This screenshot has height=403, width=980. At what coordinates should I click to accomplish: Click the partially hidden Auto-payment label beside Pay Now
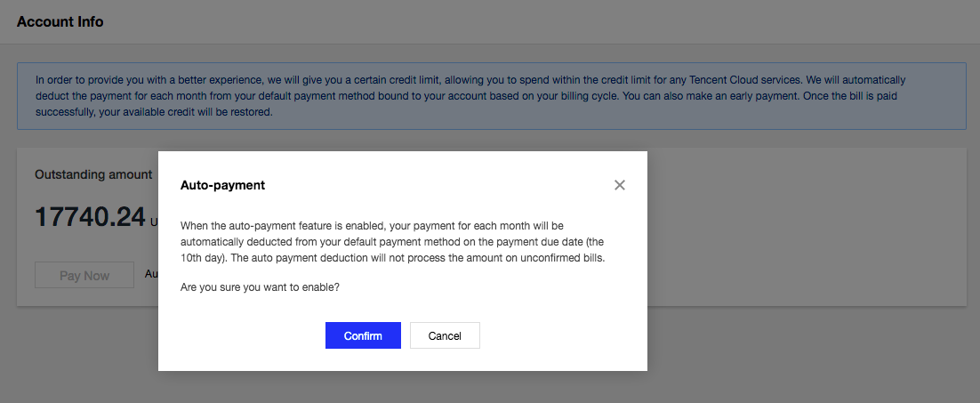click(152, 274)
